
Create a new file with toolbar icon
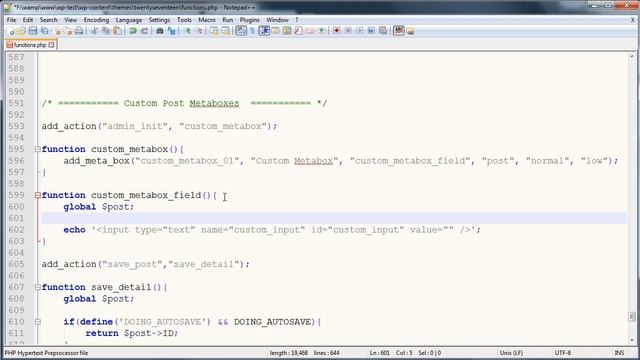[11, 31]
